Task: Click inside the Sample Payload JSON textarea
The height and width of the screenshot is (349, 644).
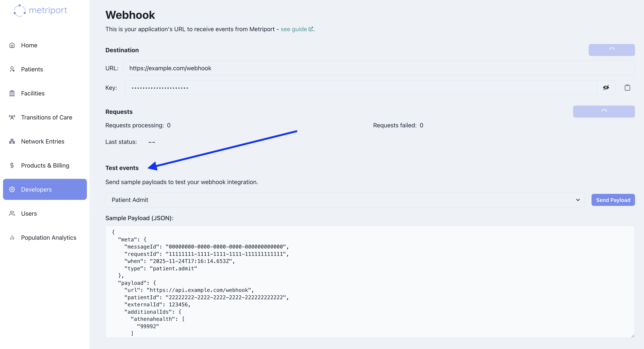Action: coord(370,282)
